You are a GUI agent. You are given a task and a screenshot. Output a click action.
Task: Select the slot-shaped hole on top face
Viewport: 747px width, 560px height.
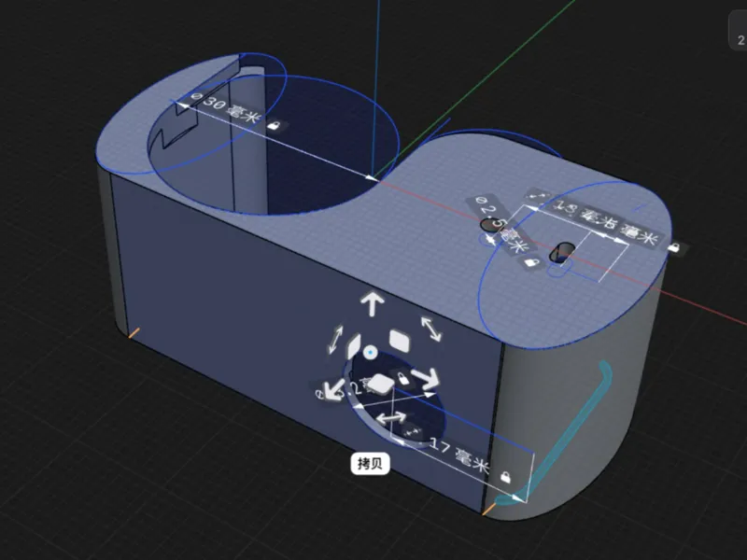click(x=562, y=252)
